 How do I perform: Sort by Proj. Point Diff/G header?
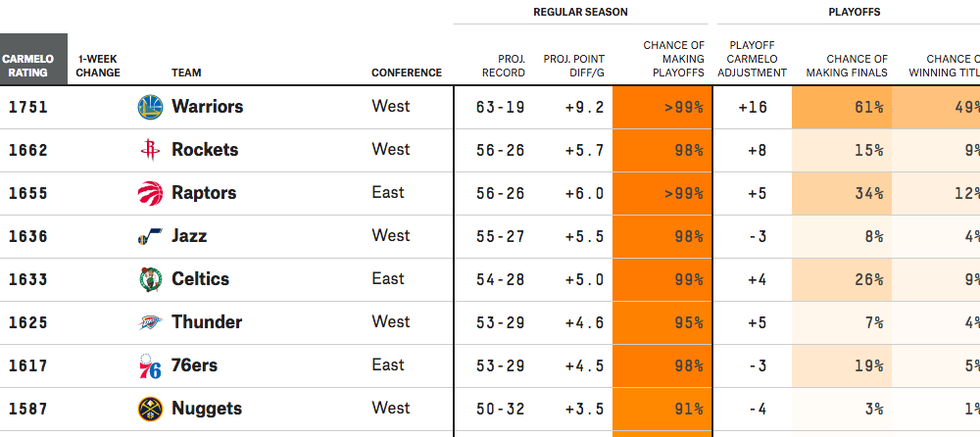pos(573,66)
